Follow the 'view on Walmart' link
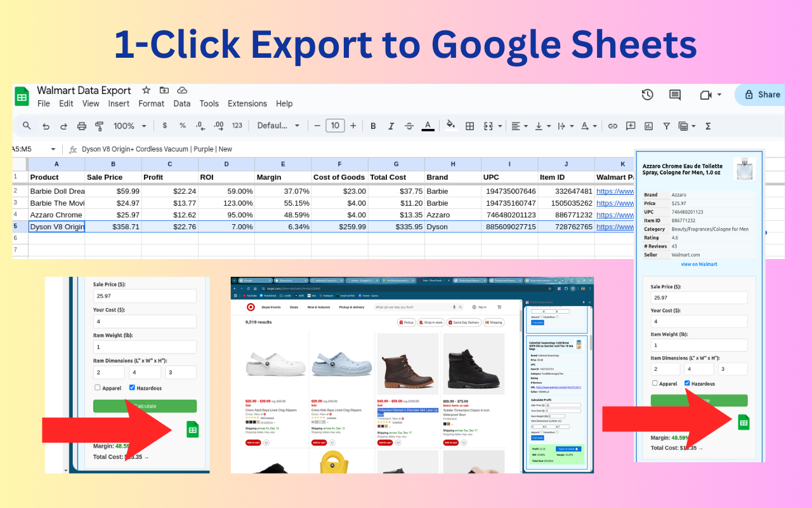812x508 pixels. [699, 264]
